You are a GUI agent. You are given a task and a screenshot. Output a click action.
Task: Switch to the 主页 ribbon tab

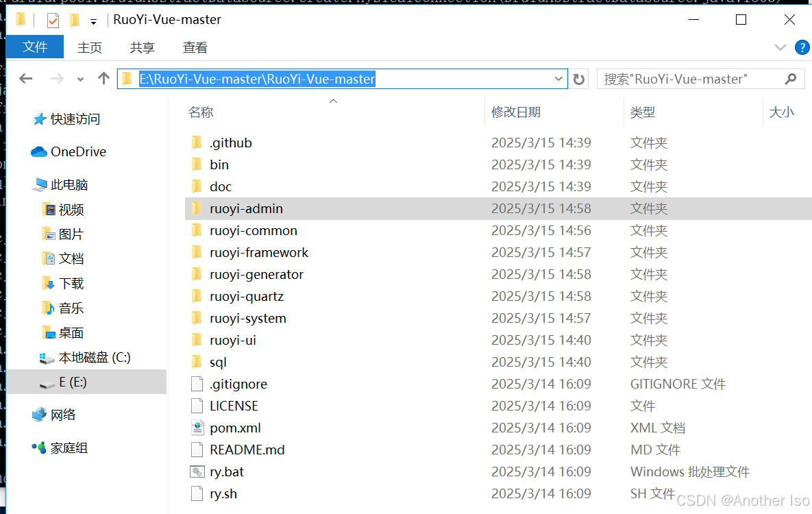coord(90,48)
